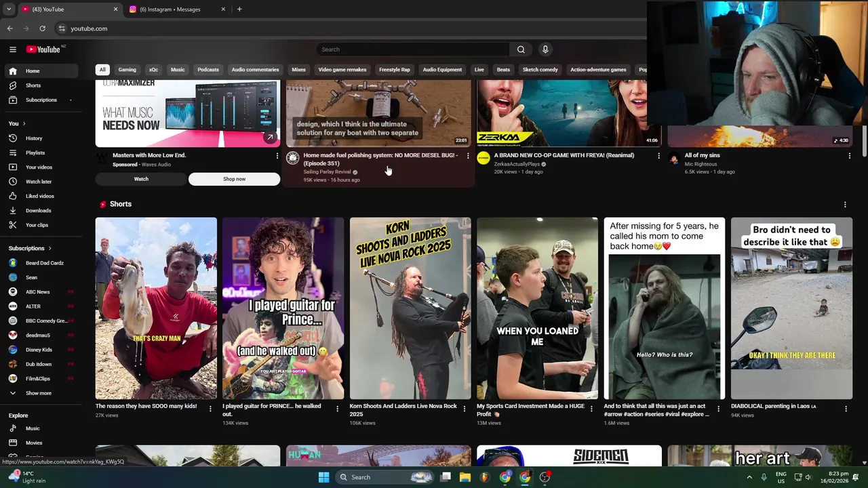This screenshot has height=488, width=868.
Task: Switch to Instagram Messages browser tab
Action: pyautogui.click(x=176, y=9)
